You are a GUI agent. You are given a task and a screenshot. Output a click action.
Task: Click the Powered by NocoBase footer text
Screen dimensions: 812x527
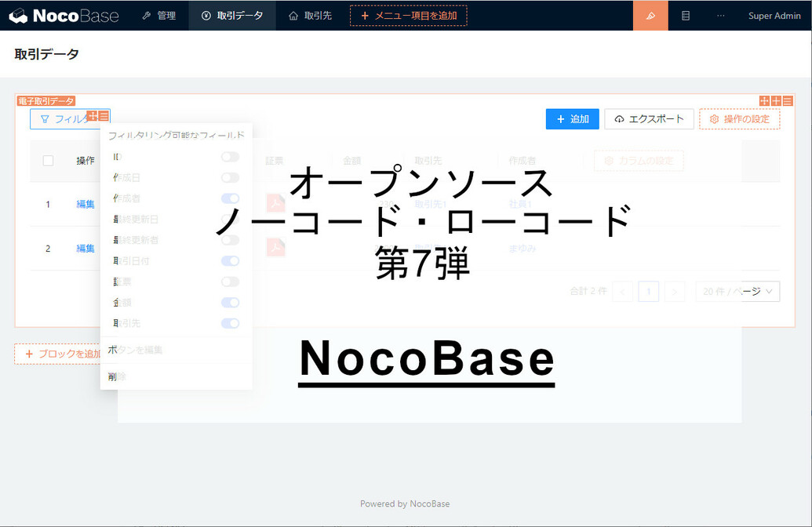(405, 503)
